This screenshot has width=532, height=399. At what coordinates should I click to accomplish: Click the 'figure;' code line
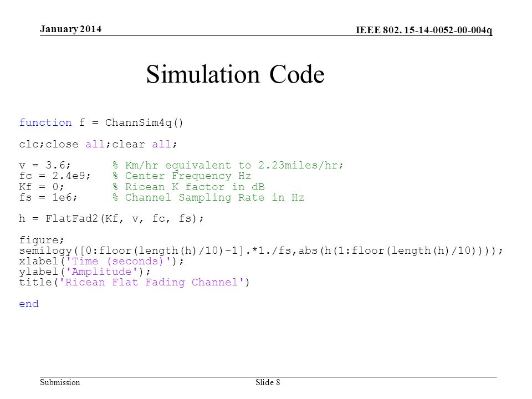pyautogui.click(x=42, y=240)
